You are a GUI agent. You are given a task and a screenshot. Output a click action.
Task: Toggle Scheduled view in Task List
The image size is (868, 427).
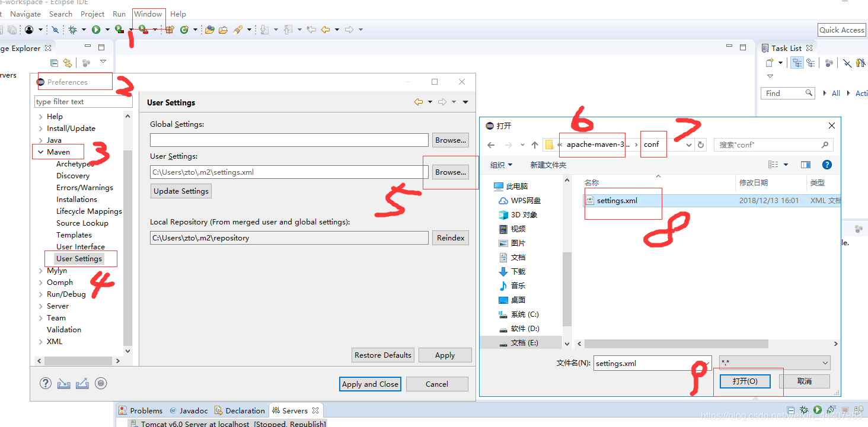[x=810, y=63]
